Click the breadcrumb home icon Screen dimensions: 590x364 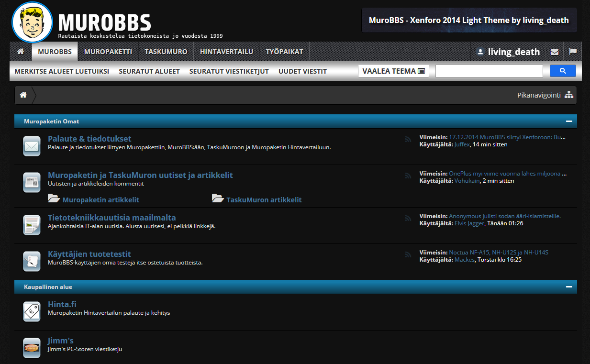[23, 95]
